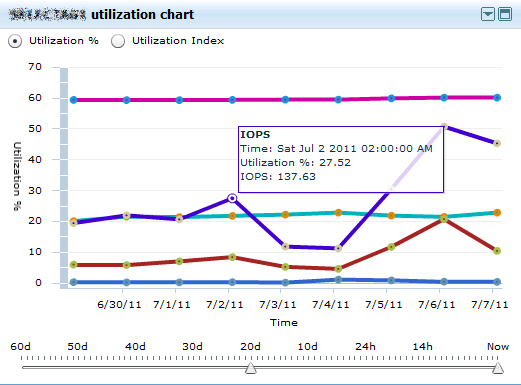Click the 'Time' x-axis title
Screen dimensions: 521x385
click(284, 323)
